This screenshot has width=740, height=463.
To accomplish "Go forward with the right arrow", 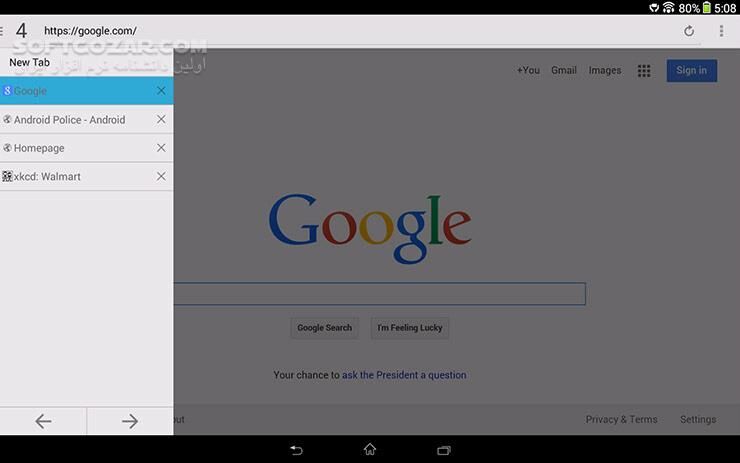I will (130, 421).
